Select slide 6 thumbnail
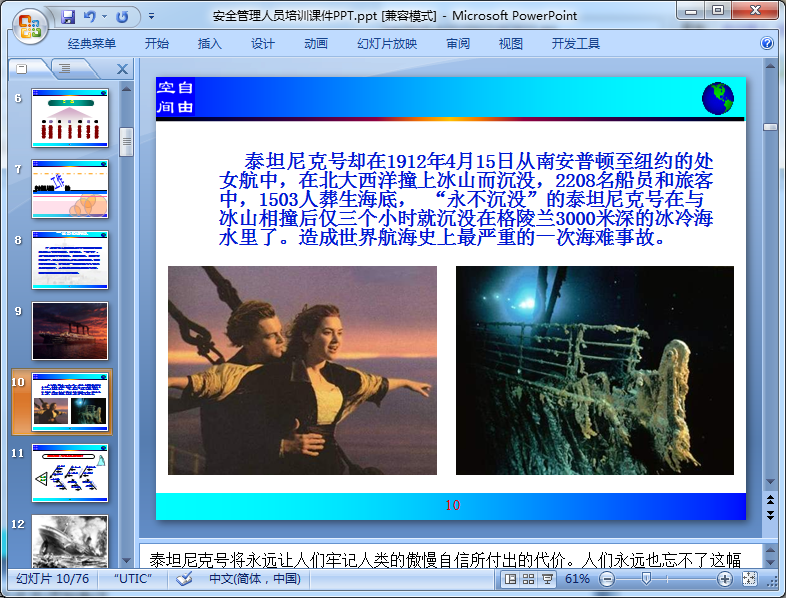The image size is (786, 598). pyautogui.click(x=70, y=118)
